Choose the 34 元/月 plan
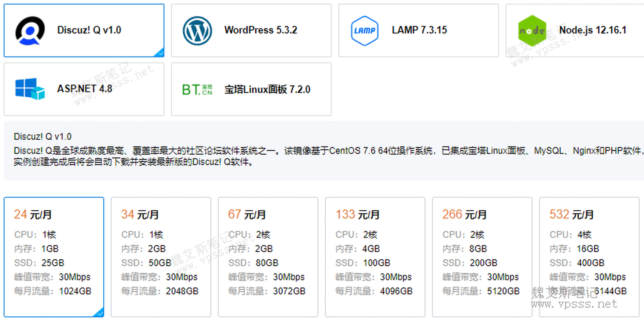 (161, 257)
